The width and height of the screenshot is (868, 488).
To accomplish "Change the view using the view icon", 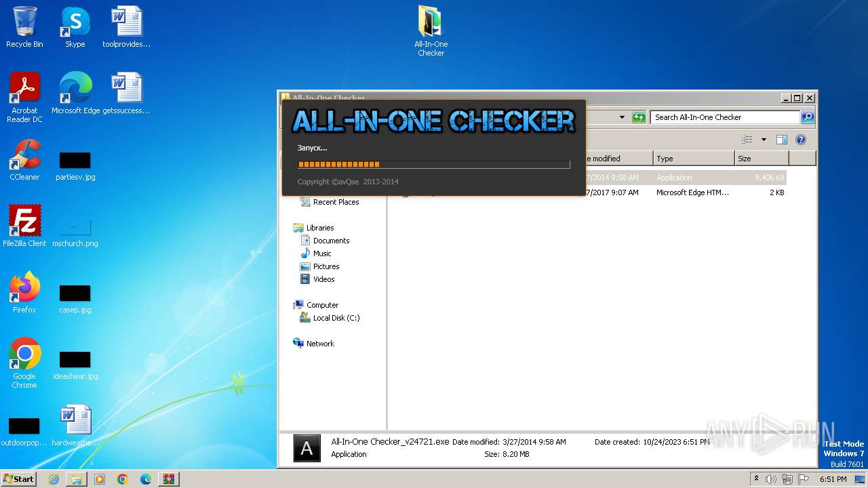I will coord(747,140).
